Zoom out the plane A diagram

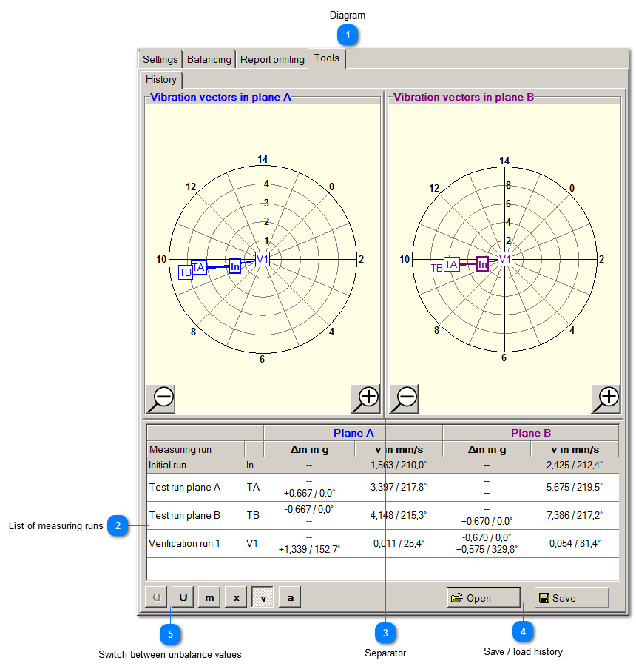coord(160,399)
